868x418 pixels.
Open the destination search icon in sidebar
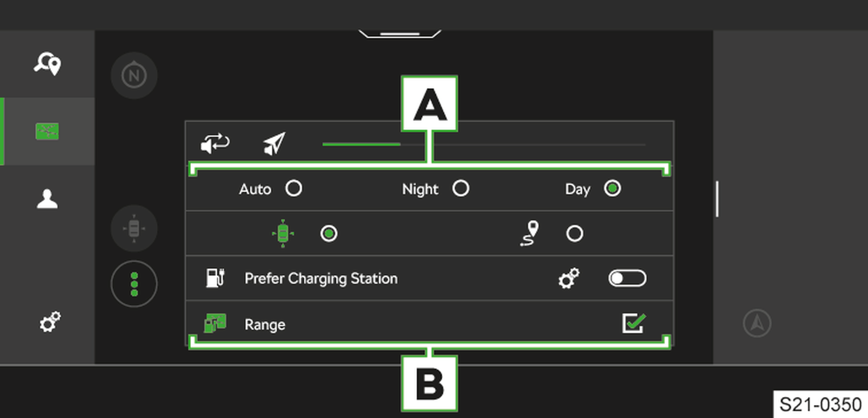pyautogui.click(x=47, y=64)
